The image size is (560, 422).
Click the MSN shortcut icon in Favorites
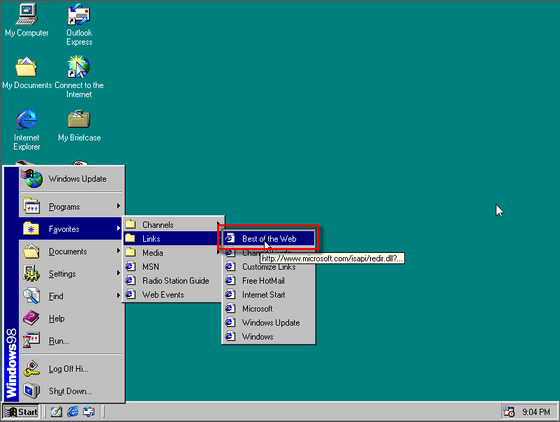pos(130,266)
